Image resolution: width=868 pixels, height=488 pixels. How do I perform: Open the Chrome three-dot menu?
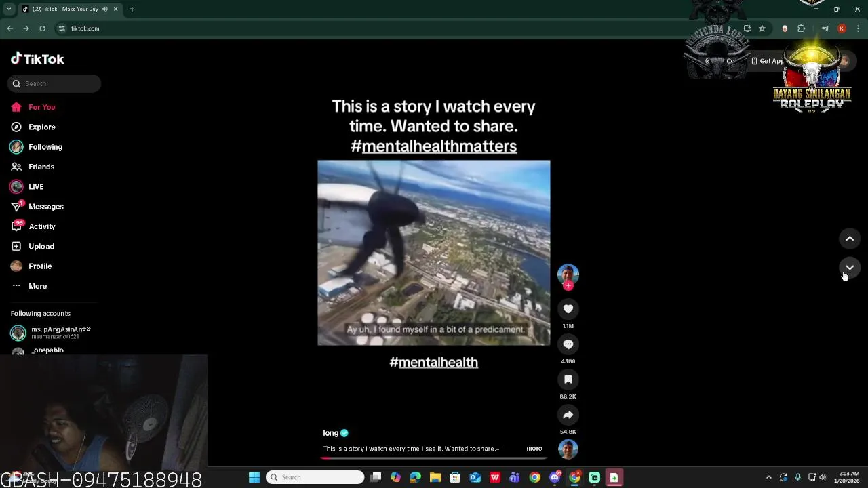858,28
